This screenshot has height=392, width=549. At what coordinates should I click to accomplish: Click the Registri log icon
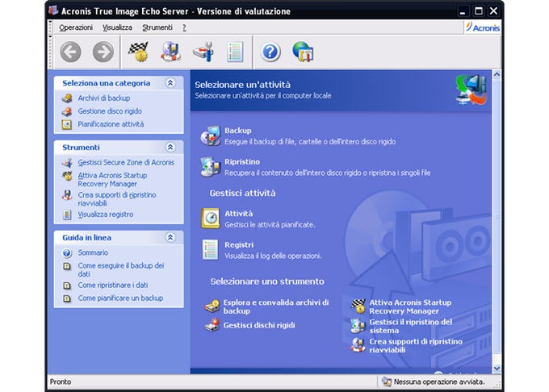point(211,250)
